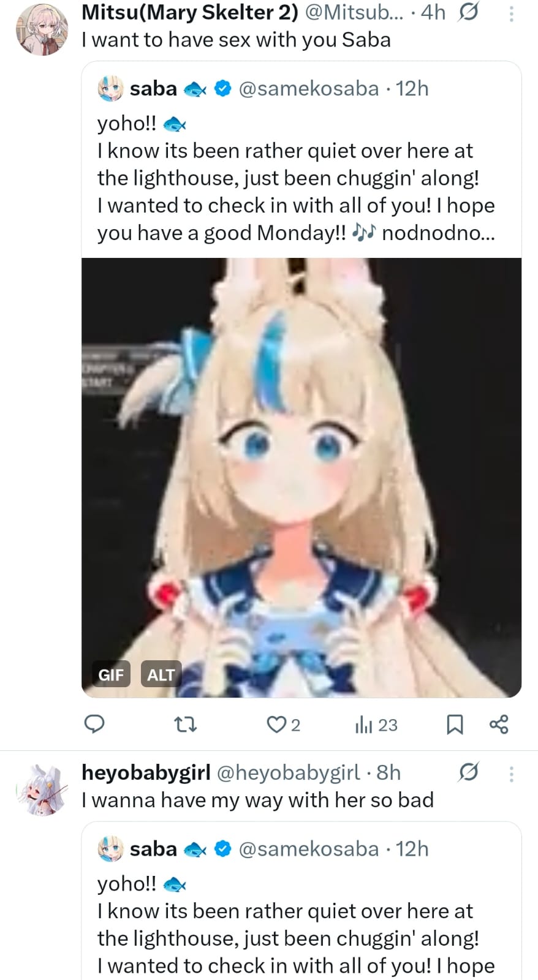The image size is (538, 980).
Task: Open heyobabygirl username link
Action: pyautogui.click(x=288, y=772)
